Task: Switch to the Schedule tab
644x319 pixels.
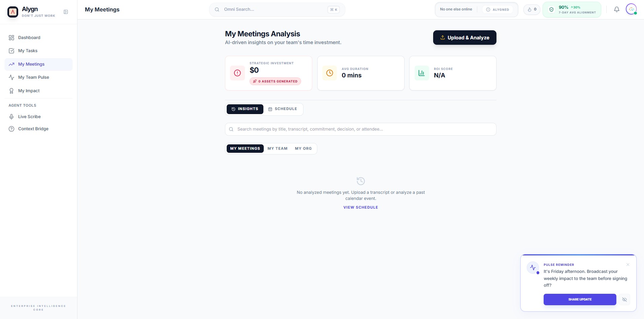Action: [x=283, y=109]
